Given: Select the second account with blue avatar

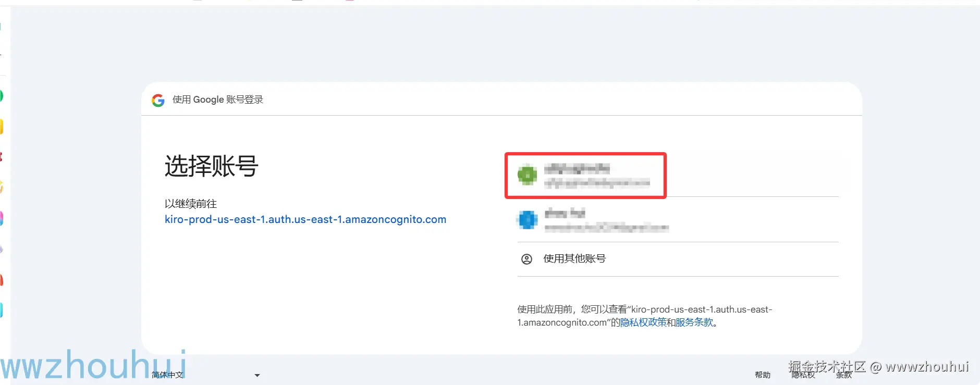Looking at the screenshot, I should (x=678, y=219).
